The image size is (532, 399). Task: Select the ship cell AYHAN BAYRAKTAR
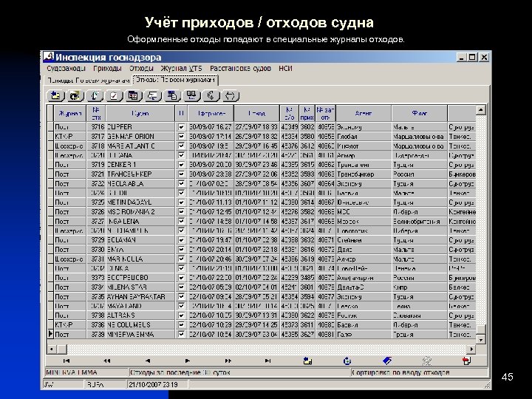click(140, 296)
